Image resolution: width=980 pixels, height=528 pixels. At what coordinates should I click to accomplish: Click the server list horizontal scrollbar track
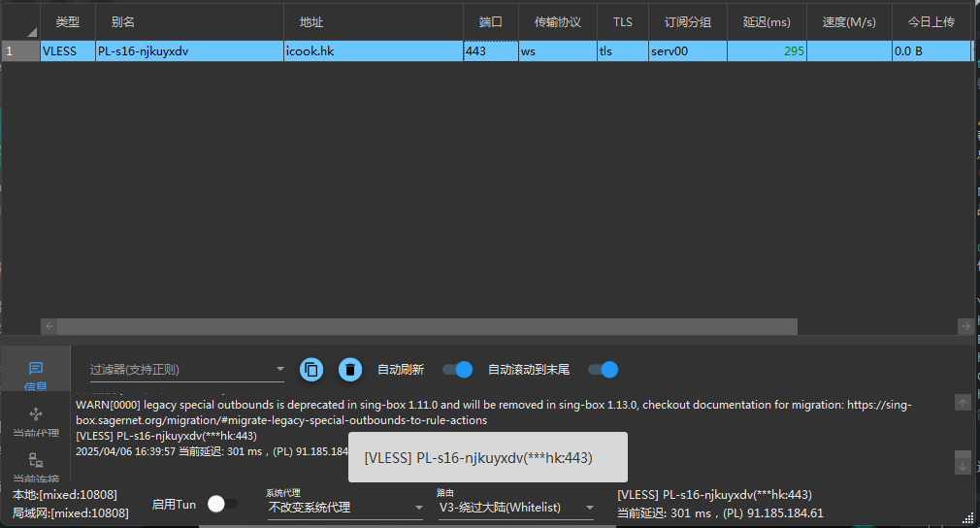pos(873,327)
